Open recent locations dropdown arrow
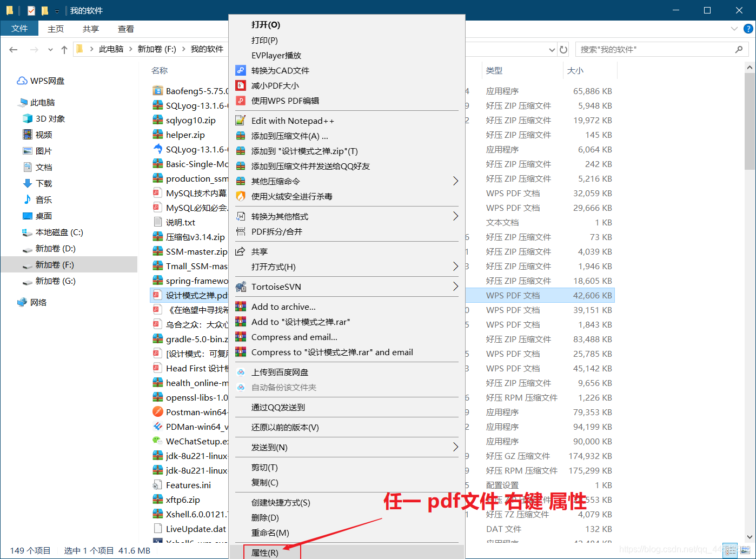This screenshot has width=756, height=559. (x=50, y=50)
